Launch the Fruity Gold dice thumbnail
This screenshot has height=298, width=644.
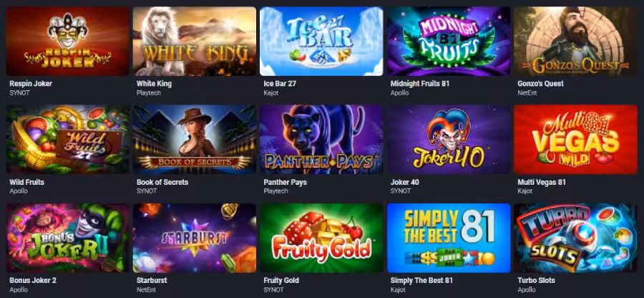pyautogui.click(x=321, y=238)
